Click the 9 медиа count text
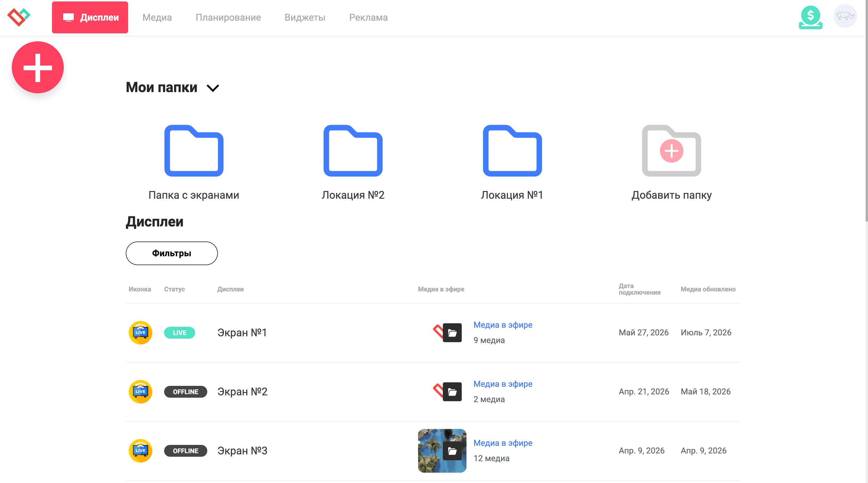This screenshot has height=483, width=868. [x=489, y=340]
